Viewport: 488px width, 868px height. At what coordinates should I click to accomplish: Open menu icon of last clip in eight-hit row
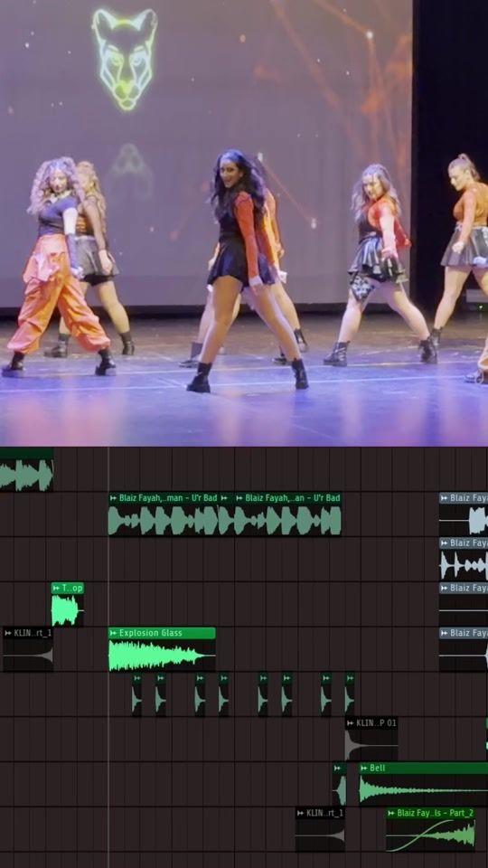[x=350, y=678]
